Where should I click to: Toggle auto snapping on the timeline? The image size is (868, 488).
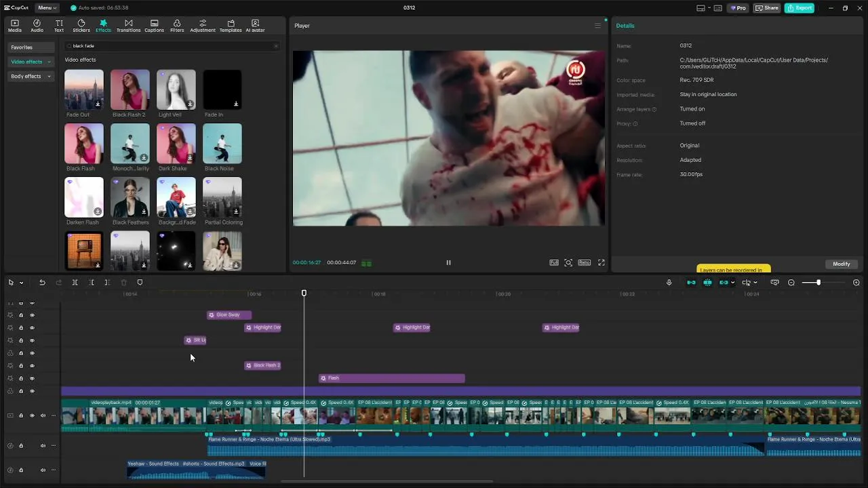point(707,283)
